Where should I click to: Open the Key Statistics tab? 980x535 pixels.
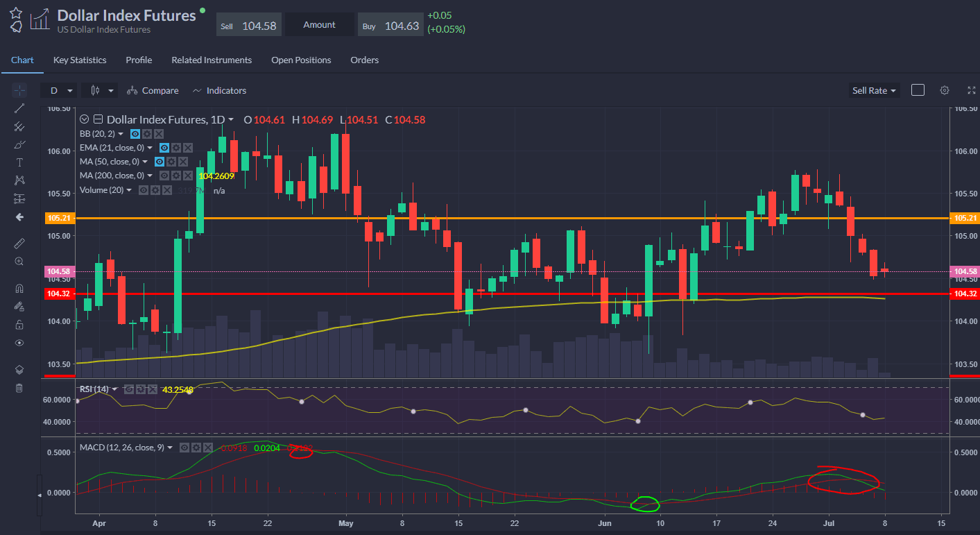click(x=80, y=60)
